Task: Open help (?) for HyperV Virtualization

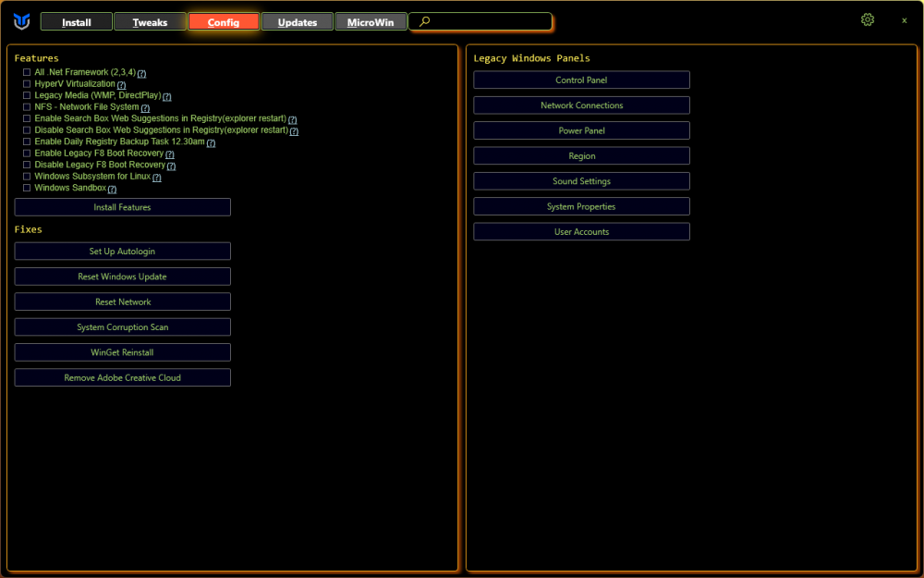Action: point(121,85)
